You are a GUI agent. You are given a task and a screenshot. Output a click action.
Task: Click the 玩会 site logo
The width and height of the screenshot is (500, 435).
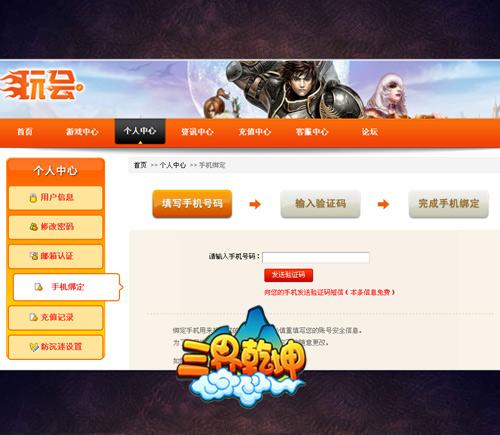click(x=42, y=86)
